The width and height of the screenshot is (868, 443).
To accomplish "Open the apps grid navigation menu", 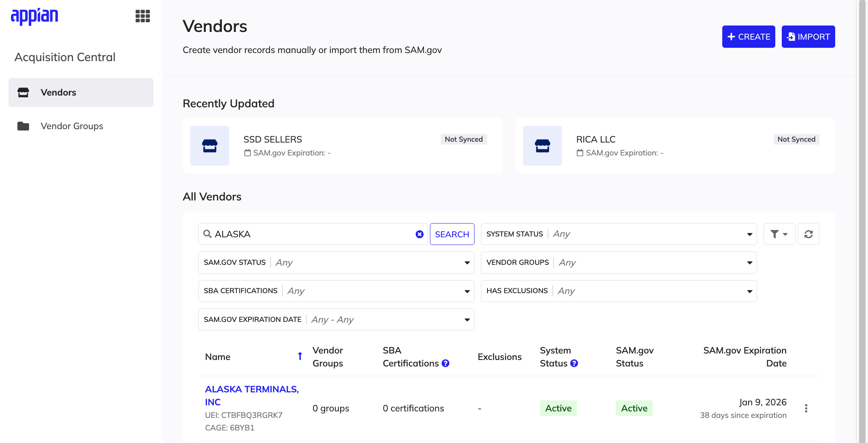I will coord(143,16).
